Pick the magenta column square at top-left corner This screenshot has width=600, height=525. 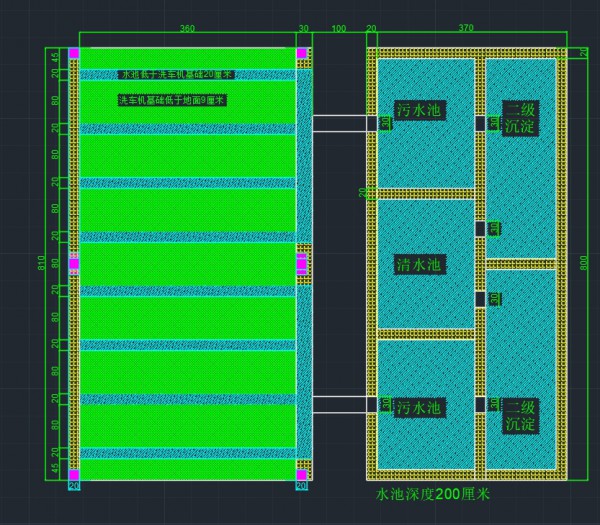tap(74, 53)
